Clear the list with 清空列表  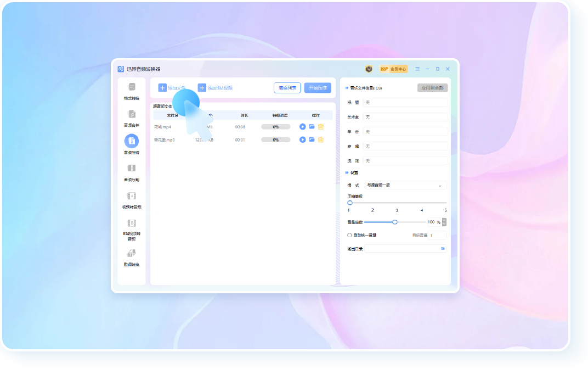(287, 88)
